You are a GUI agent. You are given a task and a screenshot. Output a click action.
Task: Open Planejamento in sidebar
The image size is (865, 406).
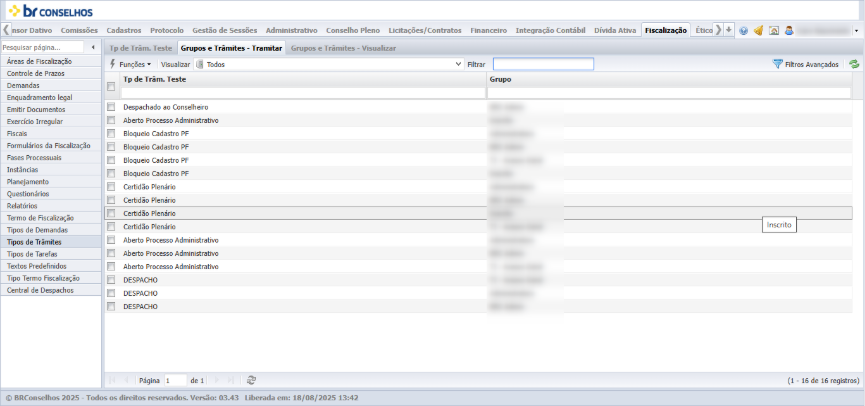pyautogui.click(x=51, y=181)
